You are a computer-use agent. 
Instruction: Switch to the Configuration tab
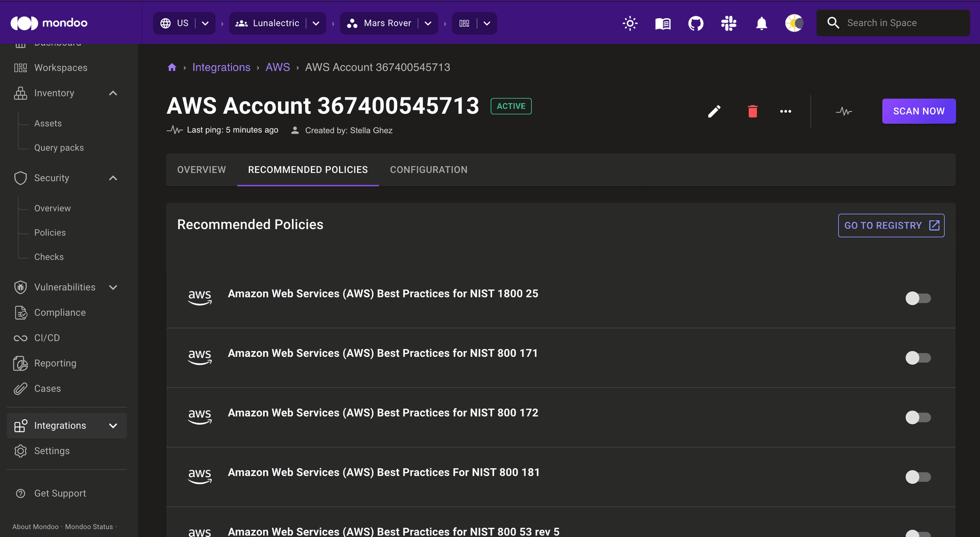pyautogui.click(x=428, y=169)
